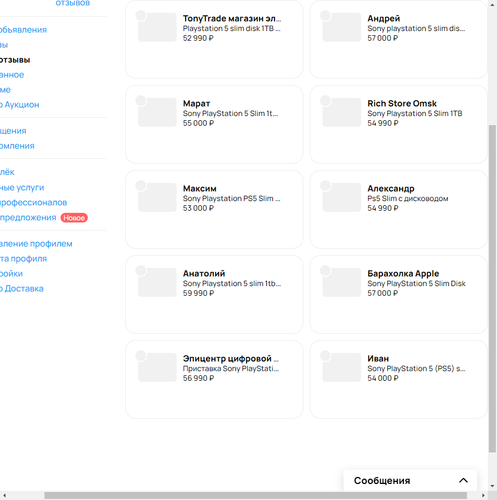This screenshot has width=497, height=500.
Task: Open Иван's PlayStation 5 listing
Action: (x=399, y=379)
